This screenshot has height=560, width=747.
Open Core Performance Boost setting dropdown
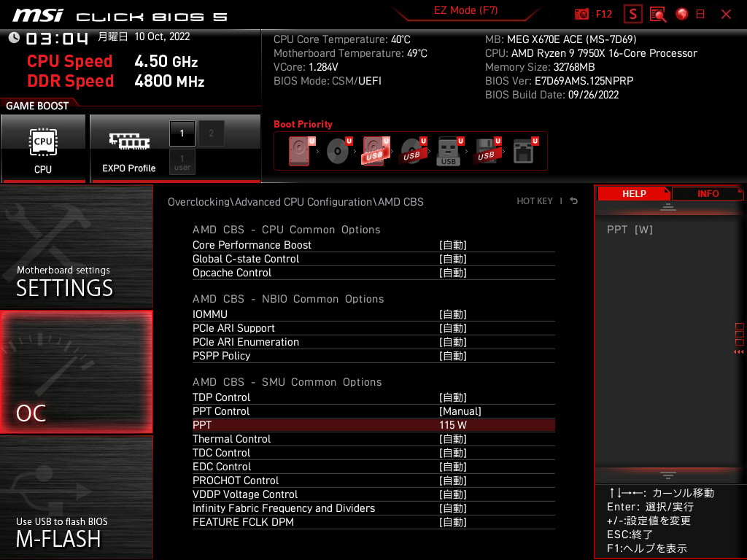(373, 245)
